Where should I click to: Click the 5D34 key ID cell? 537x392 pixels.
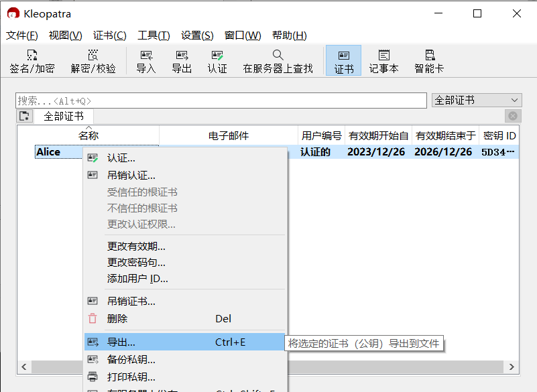[x=498, y=151]
